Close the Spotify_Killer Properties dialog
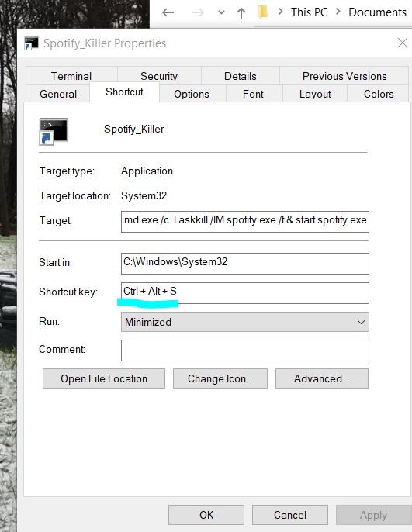The height and width of the screenshot is (532, 412). 403,43
